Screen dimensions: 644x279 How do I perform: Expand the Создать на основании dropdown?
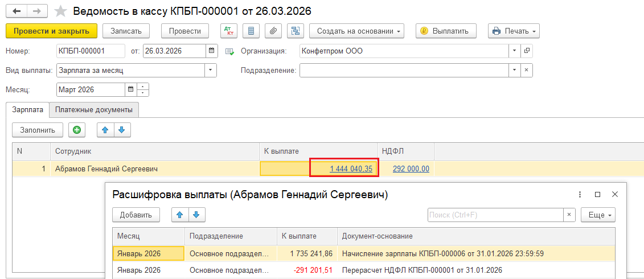tap(356, 31)
